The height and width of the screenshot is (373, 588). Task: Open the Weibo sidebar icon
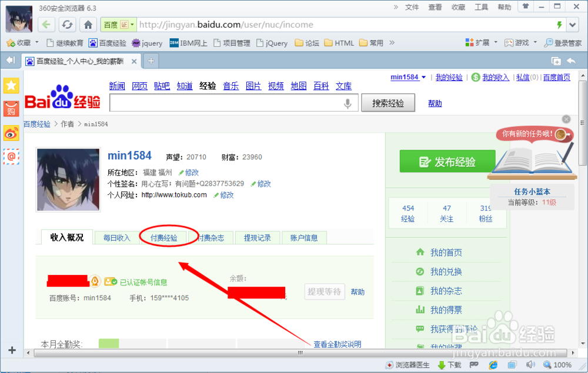[x=11, y=133]
